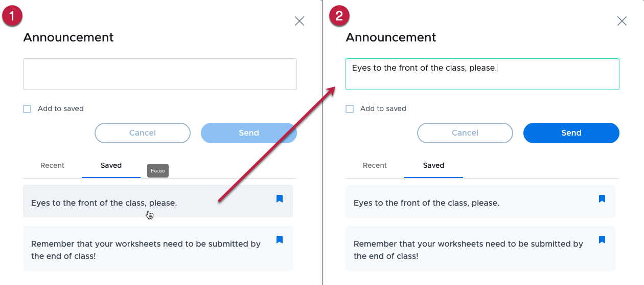Select the Saved tab in right panel
The width and height of the screenshot is (644, 285).
(433, 165)
